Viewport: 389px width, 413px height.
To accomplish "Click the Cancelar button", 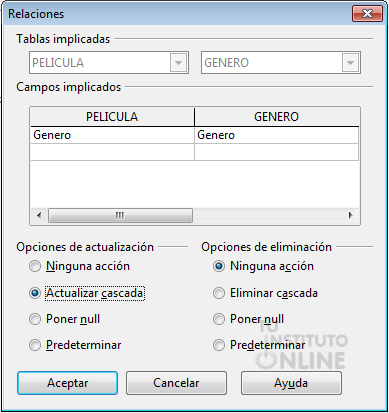I will pos(176,383).
